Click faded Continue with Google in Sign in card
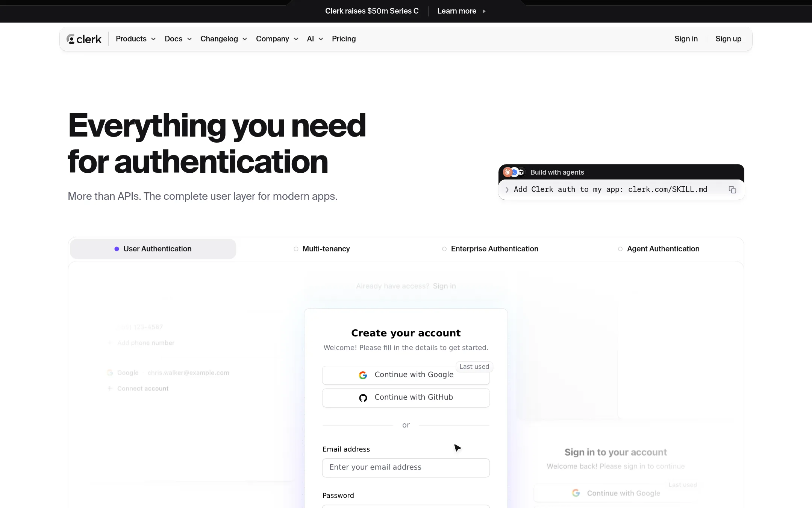The width and height of the screenshot is (812, 508). [x=616, y=493]
